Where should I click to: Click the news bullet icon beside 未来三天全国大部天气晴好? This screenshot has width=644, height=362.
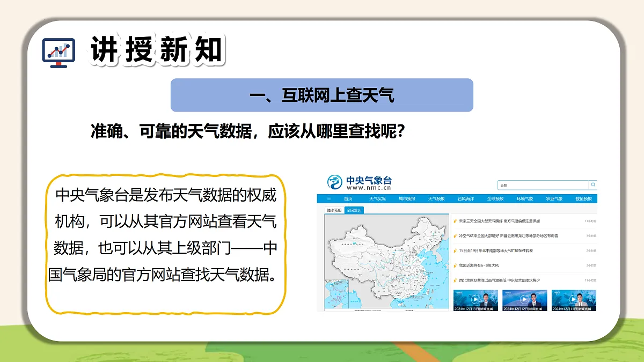coord(455,221)
